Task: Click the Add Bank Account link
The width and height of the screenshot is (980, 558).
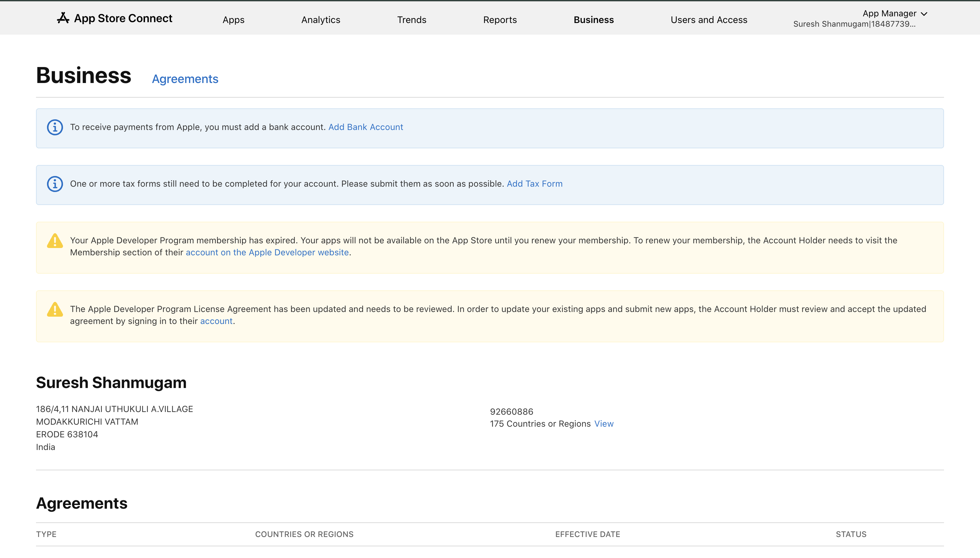Action: [x=365, y=127]
